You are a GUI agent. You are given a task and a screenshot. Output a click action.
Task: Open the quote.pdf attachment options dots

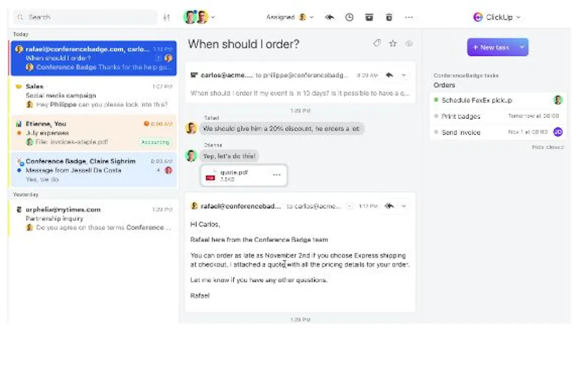pos(277,175)
